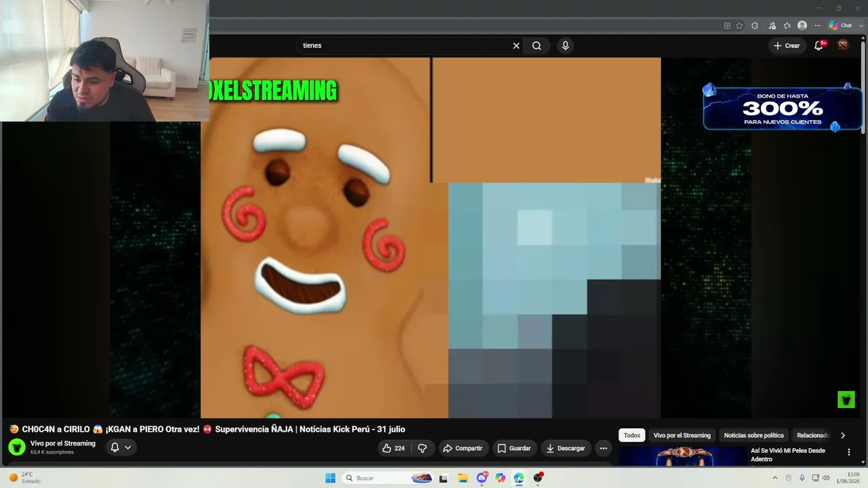868x488 pixels.
Task: Open the Edge browser taskbar icon
Action: click(519, 478)
